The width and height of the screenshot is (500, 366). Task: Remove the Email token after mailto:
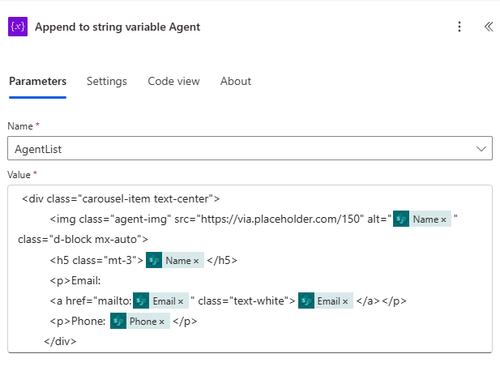point(180,302)
